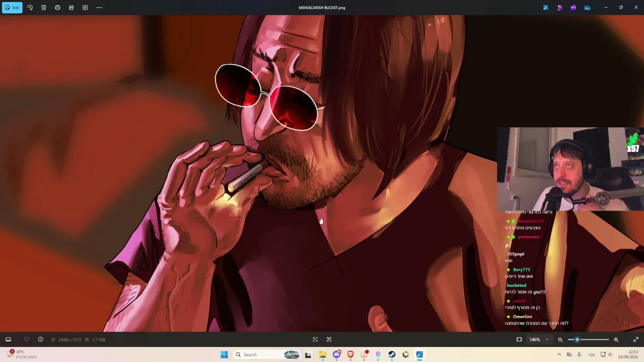Open Steam from the taskbar

(392, 354)
